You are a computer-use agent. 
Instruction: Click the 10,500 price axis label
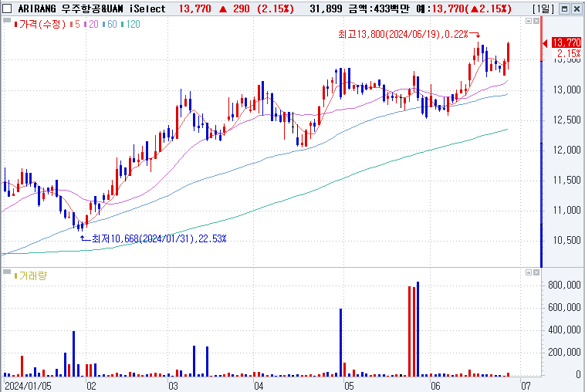pyautogui.click(x=566, y=241)
